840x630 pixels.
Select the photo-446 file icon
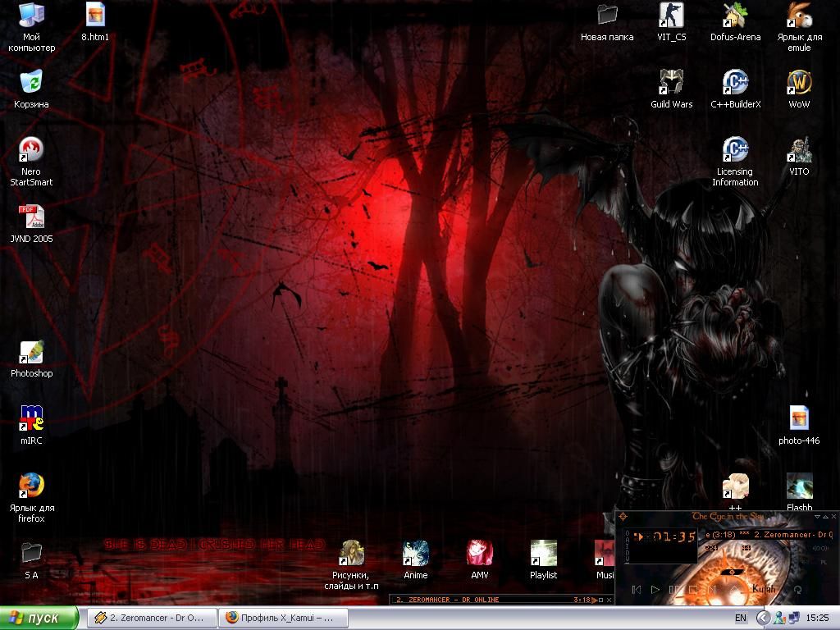799,426
